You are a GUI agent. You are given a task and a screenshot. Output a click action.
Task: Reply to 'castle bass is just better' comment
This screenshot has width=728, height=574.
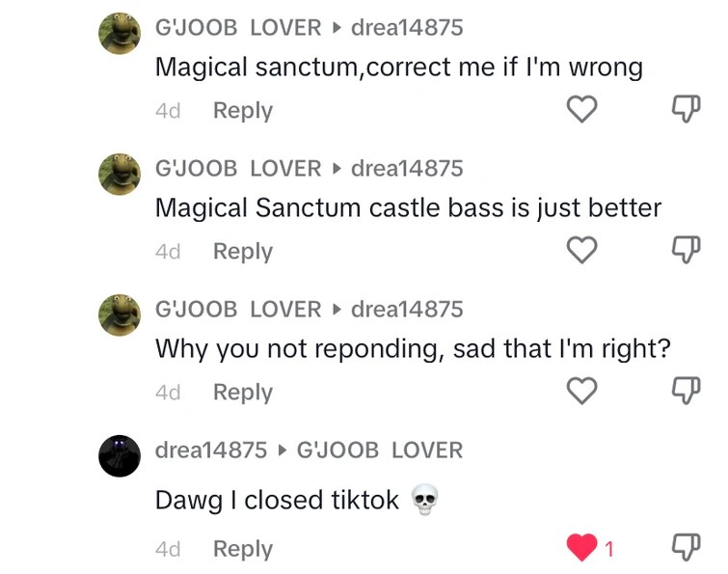[x=243, y=252]
